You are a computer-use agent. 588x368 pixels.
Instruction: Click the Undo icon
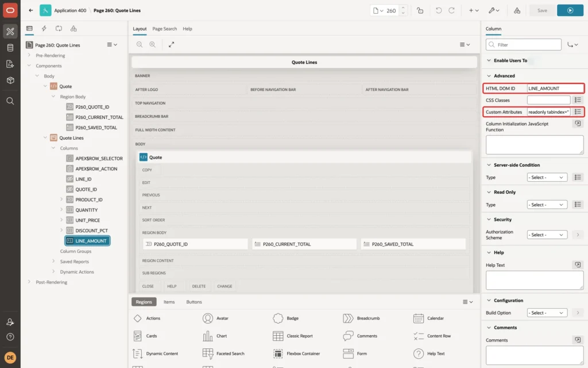point(438,10)
